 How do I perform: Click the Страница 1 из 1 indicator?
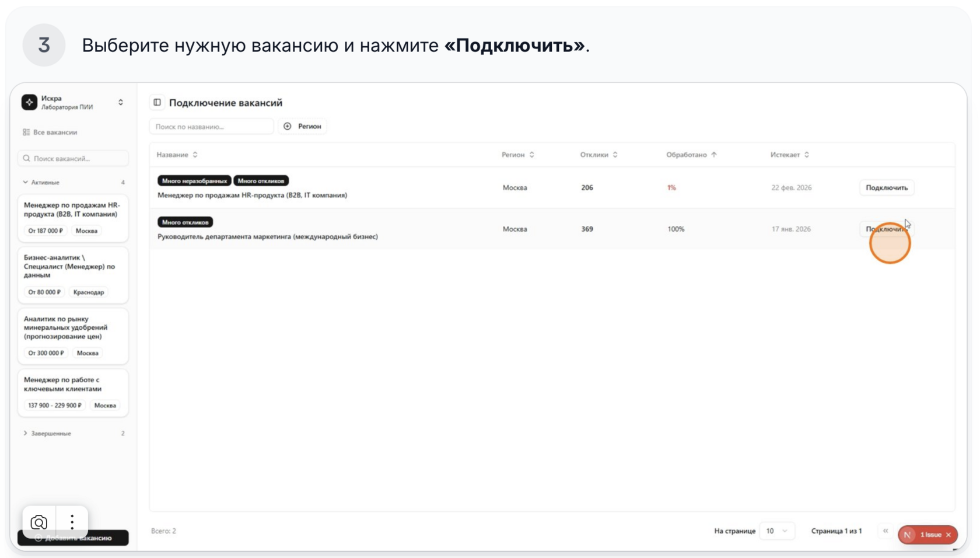pyautogui.click(x=836, y=531)
